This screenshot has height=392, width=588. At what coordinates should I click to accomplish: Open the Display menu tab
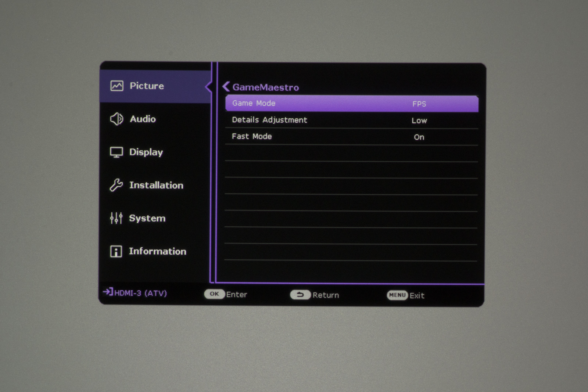click(x=155, y=152)
